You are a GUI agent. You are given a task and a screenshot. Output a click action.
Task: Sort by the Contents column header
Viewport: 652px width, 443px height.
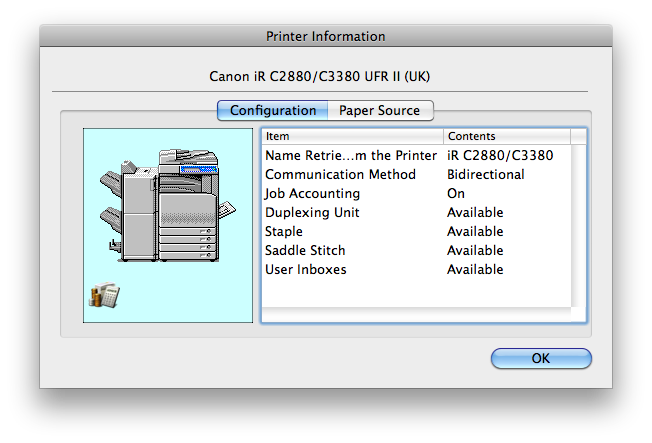[x=507, y=136]
